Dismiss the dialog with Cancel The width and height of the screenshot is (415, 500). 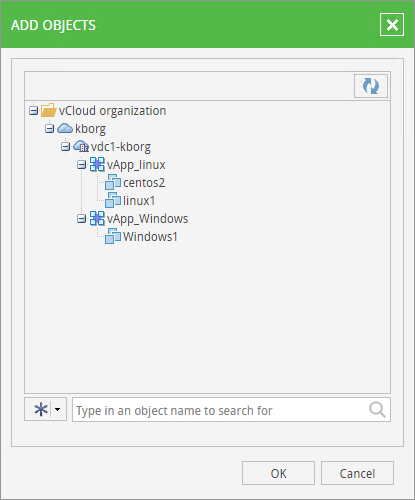357,473
